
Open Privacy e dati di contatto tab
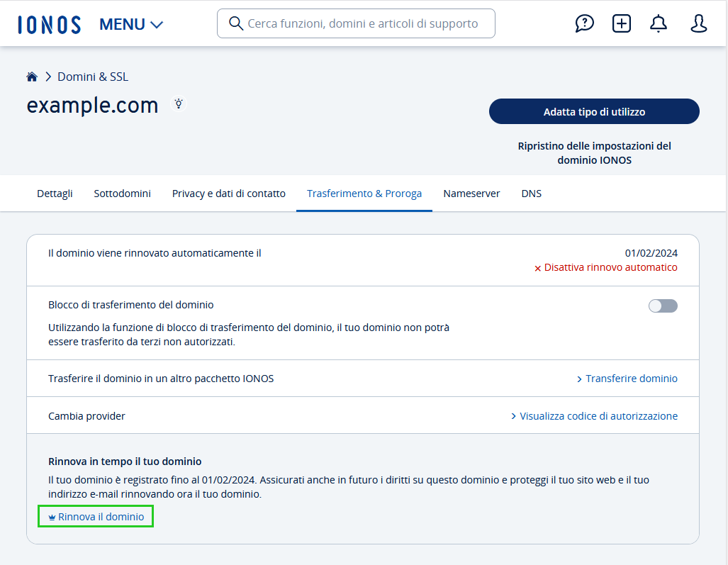coord(228,194)
